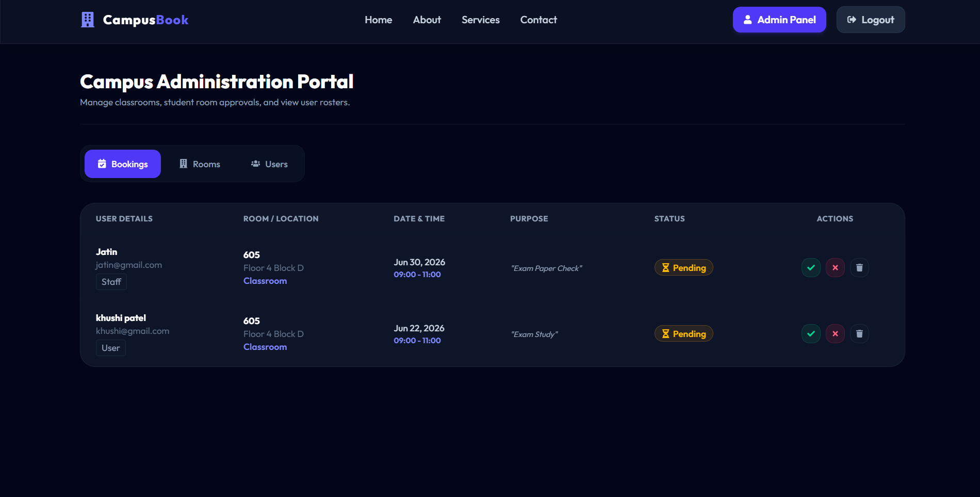
Task: Click the Classroom label in Jatin's row
Action: click(265, 281)
